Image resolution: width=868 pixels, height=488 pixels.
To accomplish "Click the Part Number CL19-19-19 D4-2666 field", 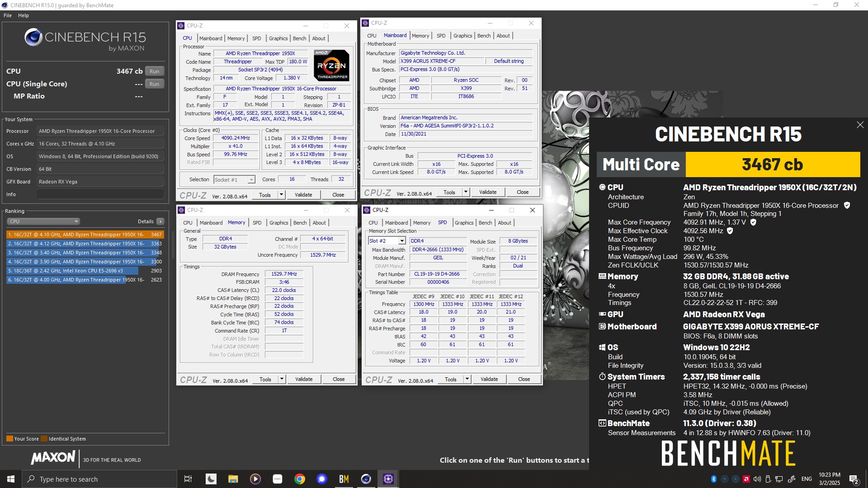I will 437,274.
